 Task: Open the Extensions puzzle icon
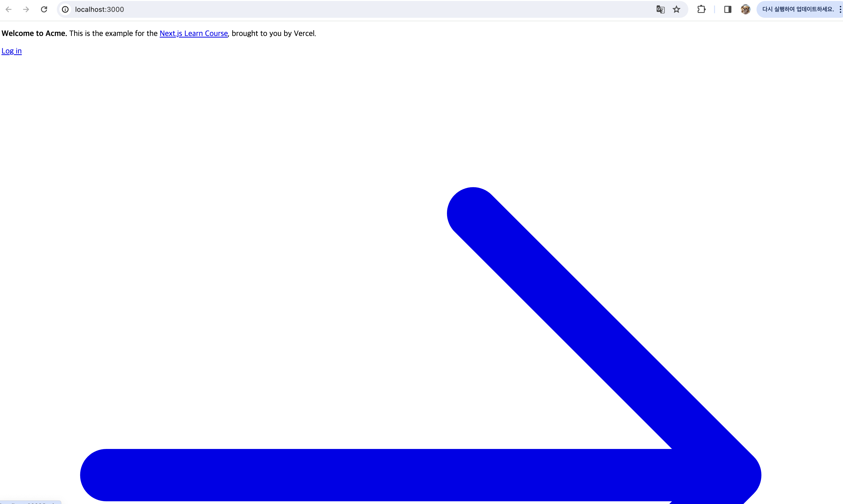pos(701,10)
